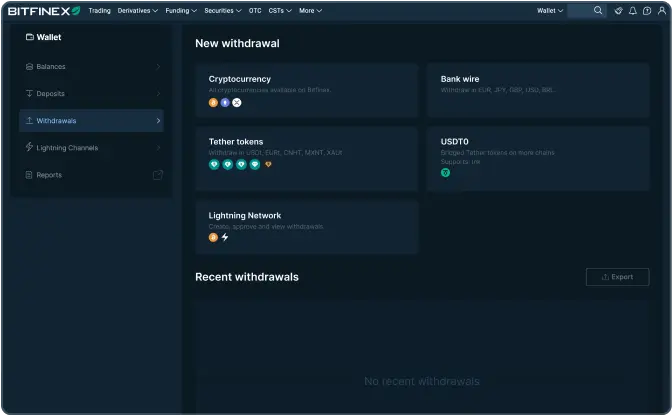This screenshot has height=415, width=672.
Task: Select Lightning Channels in the sidebar
Action: [x=91, y=147]
